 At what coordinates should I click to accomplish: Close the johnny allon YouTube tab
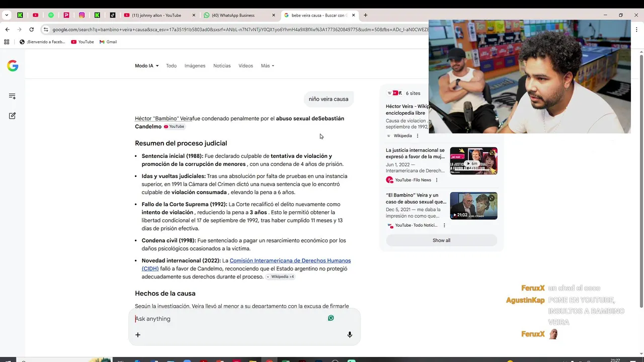[194, 15]
